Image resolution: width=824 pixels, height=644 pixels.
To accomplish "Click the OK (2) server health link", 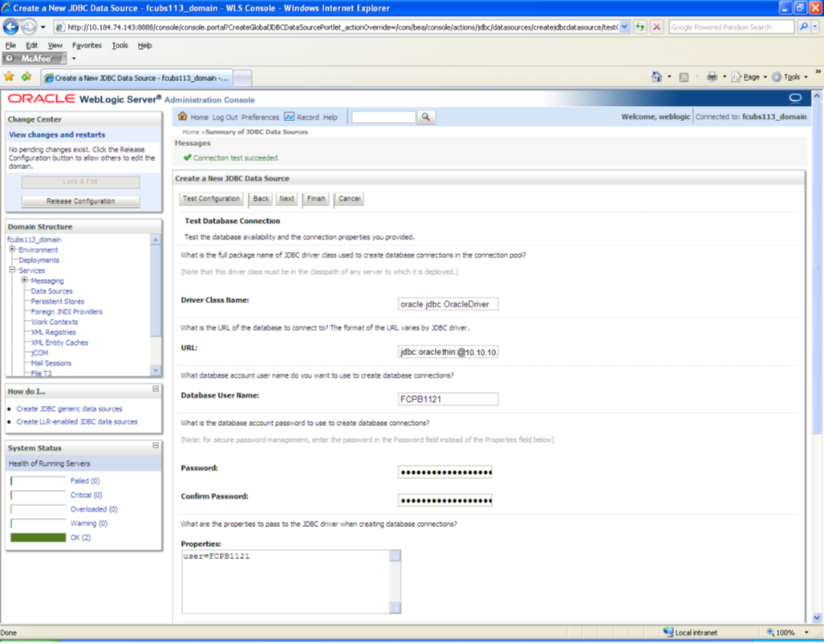I will click(x=80, y=537).
